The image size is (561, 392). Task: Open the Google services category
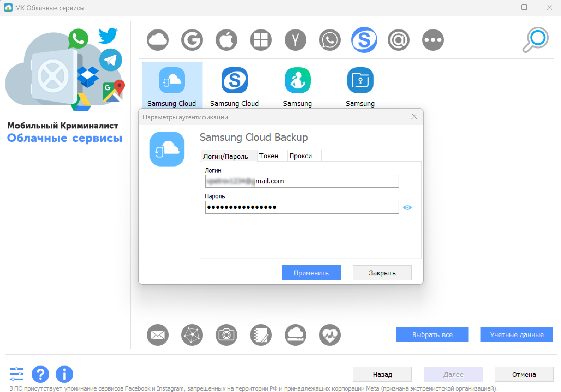coord(192,40)
